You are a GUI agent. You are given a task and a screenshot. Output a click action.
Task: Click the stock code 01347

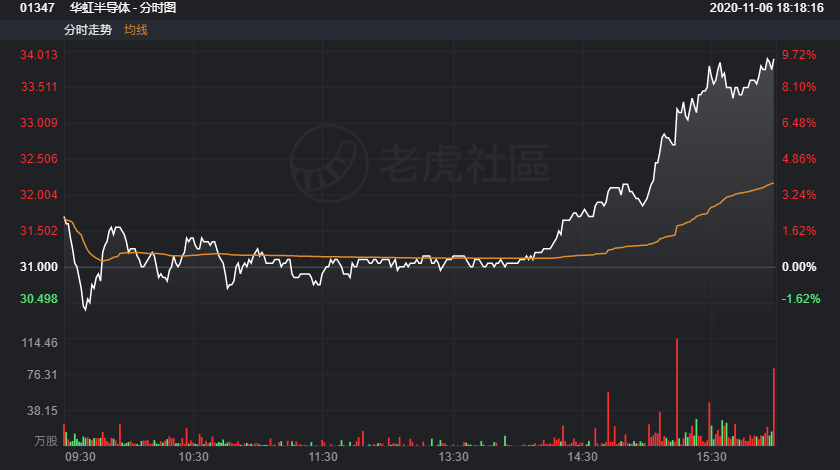pyautogui.click(x=37, y=8)
